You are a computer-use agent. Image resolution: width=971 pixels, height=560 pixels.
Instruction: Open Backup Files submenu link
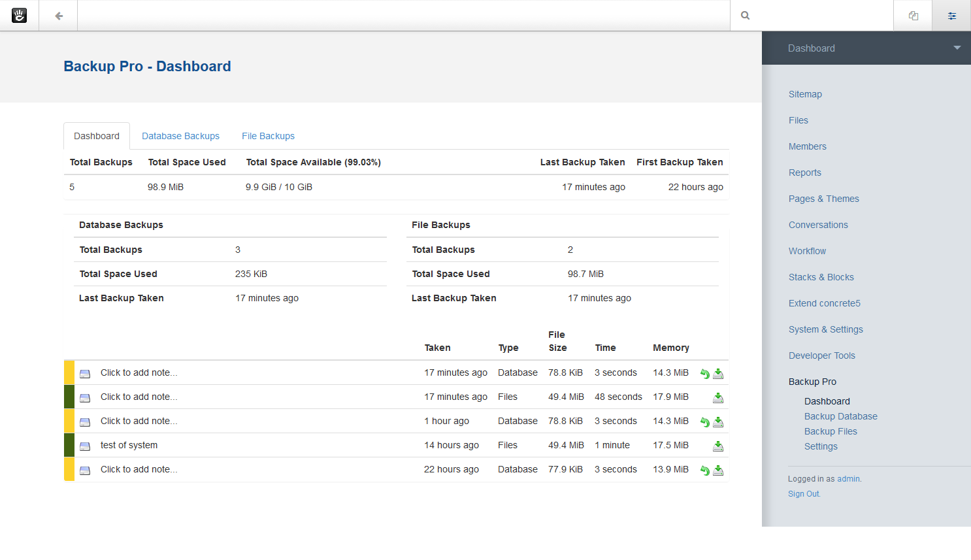(831, 431)
